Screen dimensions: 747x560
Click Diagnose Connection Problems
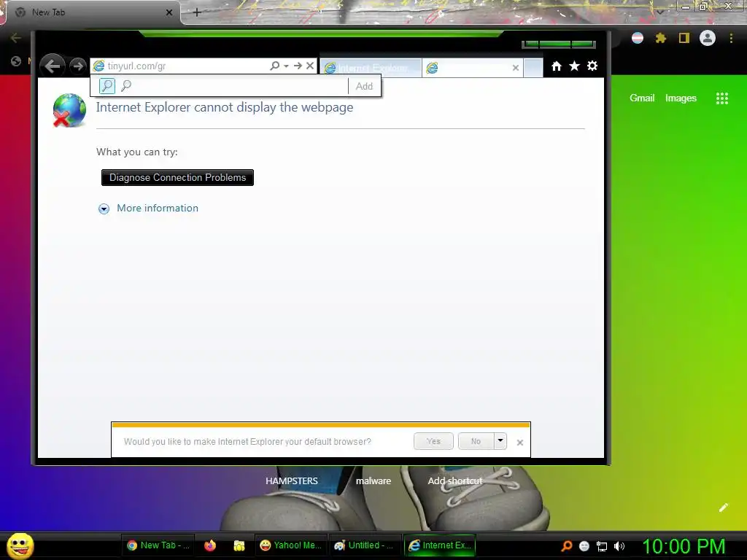pyautogui.click(x=177, y=177)
